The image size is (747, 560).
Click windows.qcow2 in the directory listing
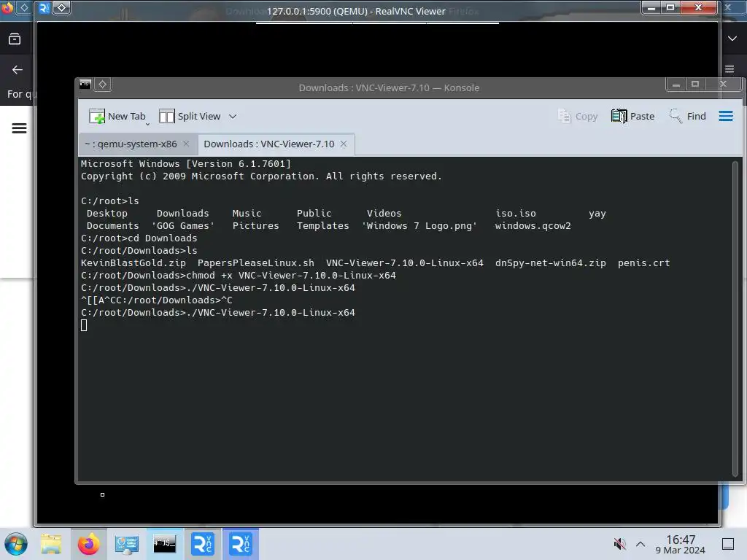533,226
